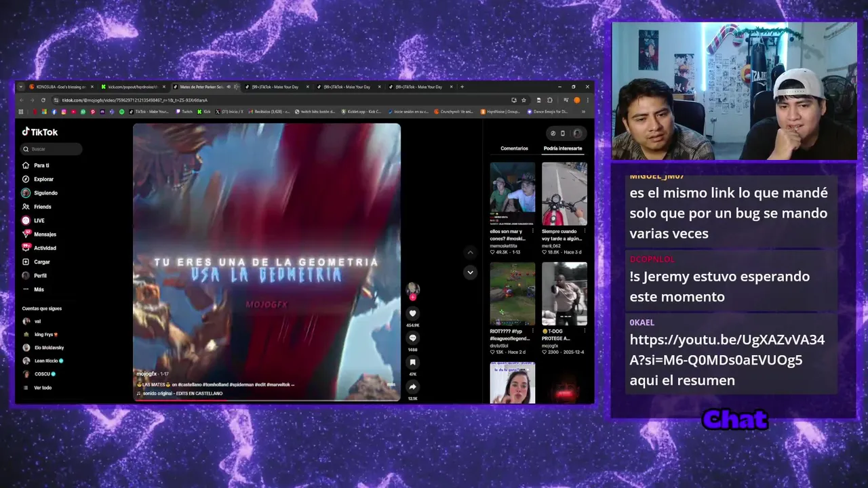
Task: Open the Siguiendo feed
Action: click(x=40, y=193)
